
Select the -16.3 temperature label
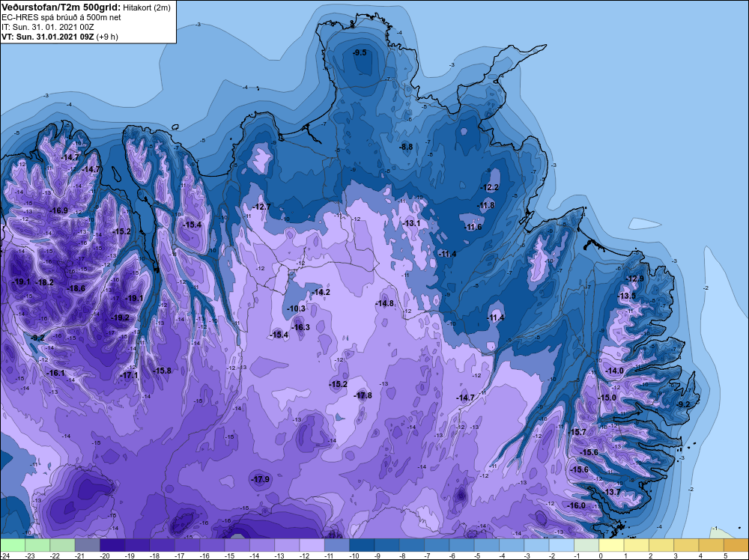(301, 327)
